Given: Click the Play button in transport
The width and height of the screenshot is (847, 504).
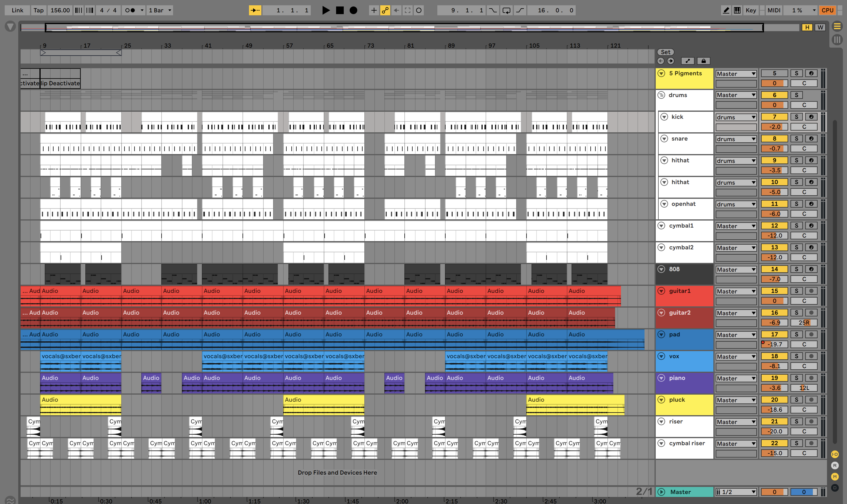Looking at the screenshot, I should 325,10.
